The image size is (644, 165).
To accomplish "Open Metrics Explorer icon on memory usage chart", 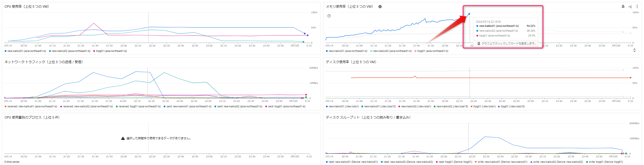I will [630, 7].
